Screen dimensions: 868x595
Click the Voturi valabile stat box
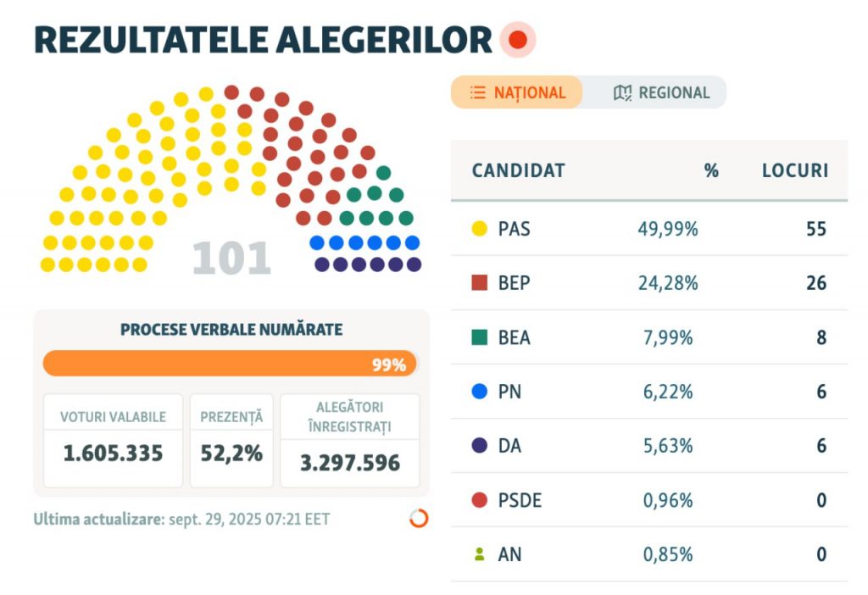[x=113, y=441]
